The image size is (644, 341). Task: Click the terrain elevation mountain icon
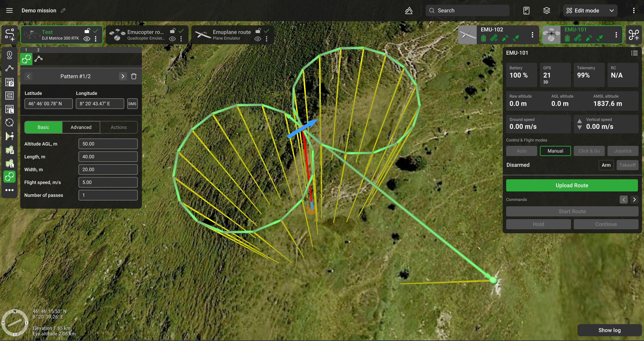[x=409, y=10]
